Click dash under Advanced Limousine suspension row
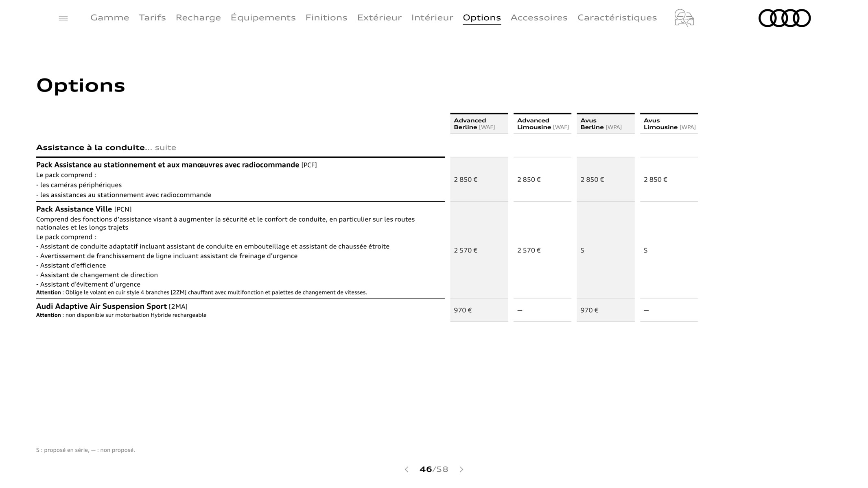The width and height of the screenshot is (868, 488). [x=520, y=310]
